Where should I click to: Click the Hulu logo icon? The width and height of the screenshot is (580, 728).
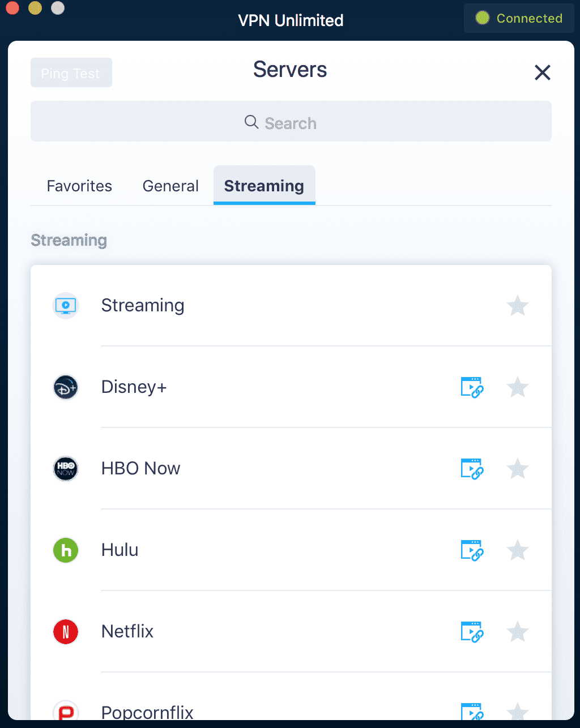tap(66, 550)
